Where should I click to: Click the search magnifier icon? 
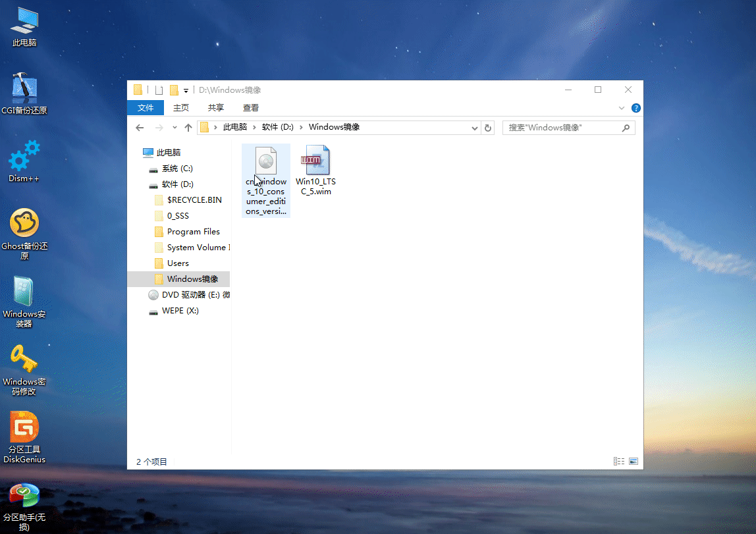click(x=626, y=128)
